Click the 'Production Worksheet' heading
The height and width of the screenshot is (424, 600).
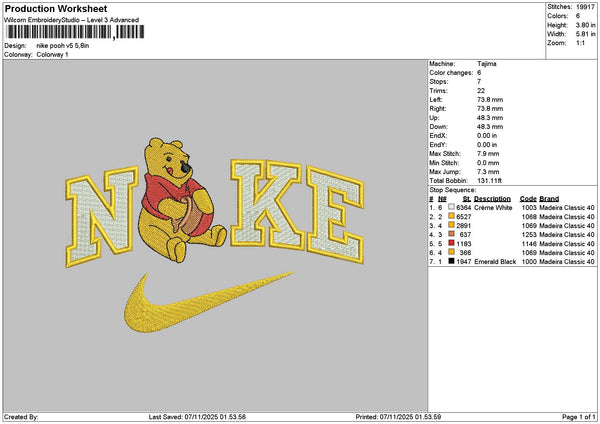click(x=56, y=8)
